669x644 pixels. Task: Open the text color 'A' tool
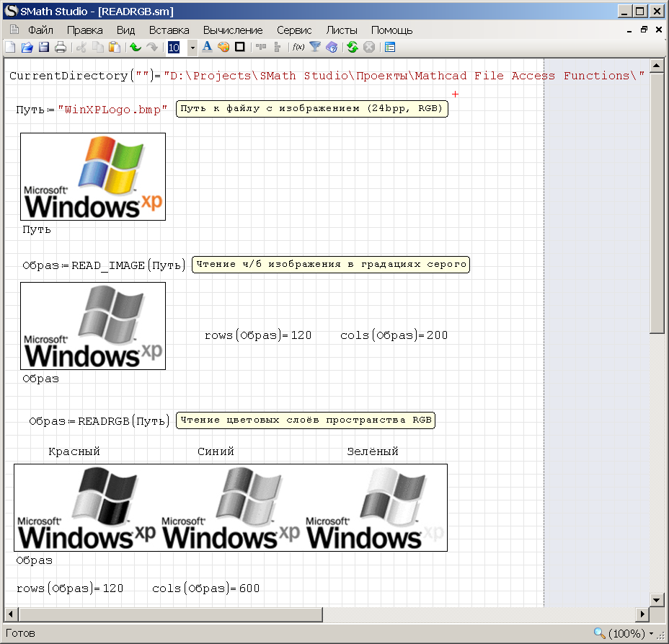pos(207,48)
